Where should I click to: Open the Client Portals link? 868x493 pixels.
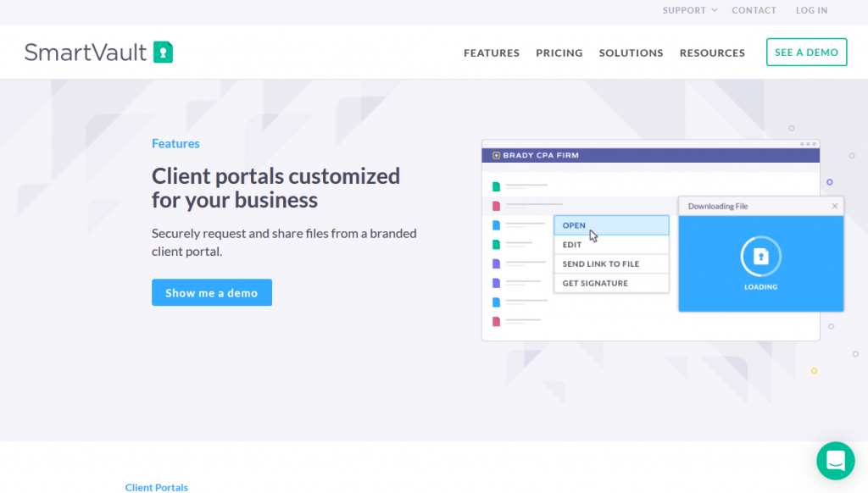click(156, 487)
